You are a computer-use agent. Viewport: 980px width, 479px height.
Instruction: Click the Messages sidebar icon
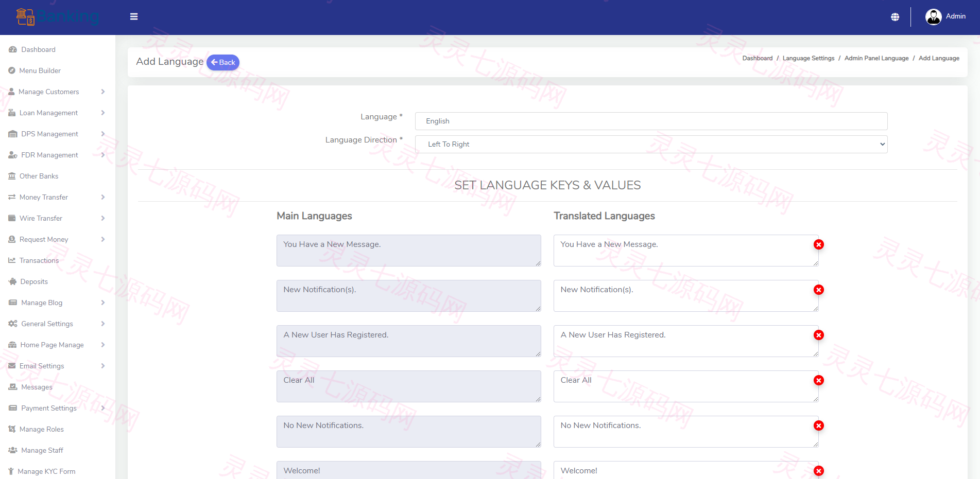pyautogui.click(x=13, y=387)
